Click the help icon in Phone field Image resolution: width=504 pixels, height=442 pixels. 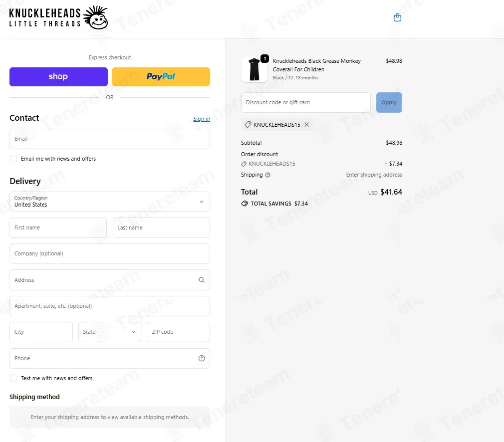202,358
